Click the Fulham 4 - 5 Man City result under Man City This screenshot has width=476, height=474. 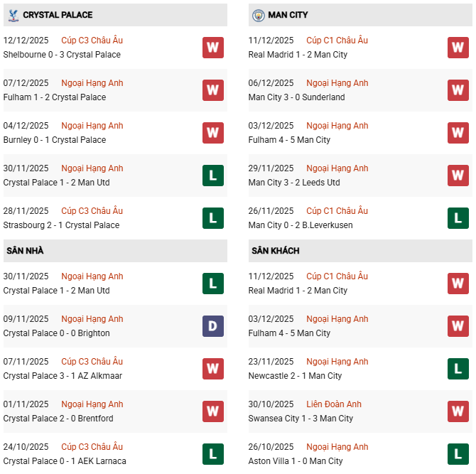(289, 140)
